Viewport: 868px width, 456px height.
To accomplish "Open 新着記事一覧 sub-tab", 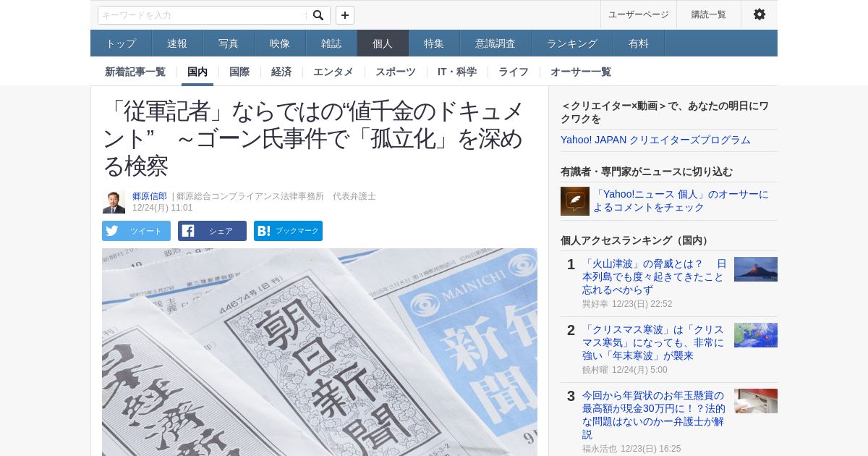I will 135,72.
